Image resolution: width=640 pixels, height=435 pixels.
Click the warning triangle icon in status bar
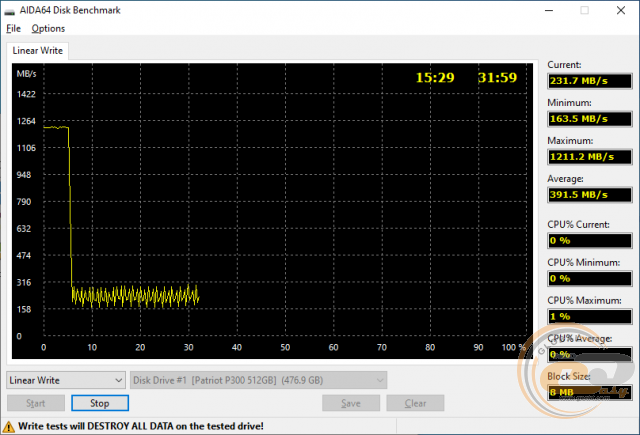click(x=8, y=427)
